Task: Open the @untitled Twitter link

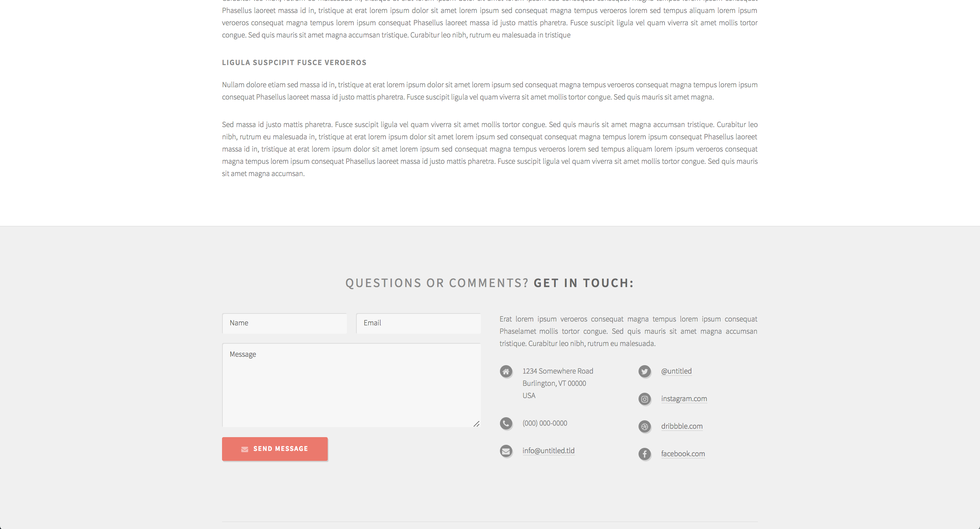Action: (x=676, y=371)
